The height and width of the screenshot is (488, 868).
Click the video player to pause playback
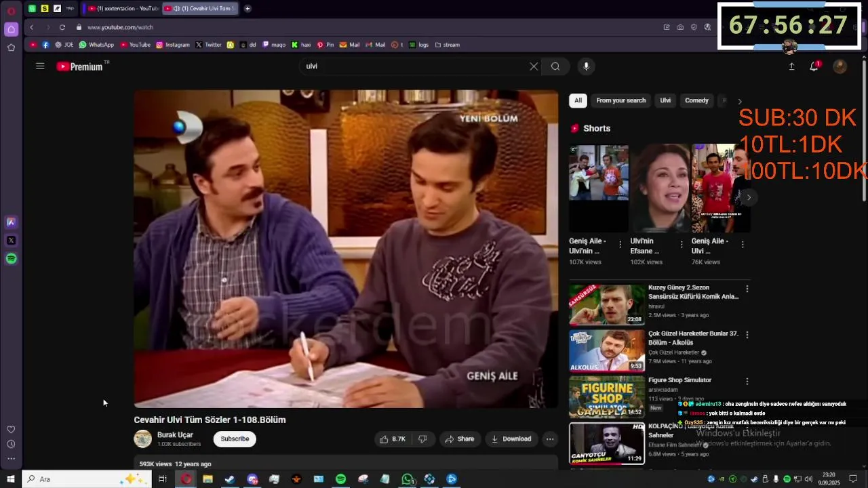(346, 249)
